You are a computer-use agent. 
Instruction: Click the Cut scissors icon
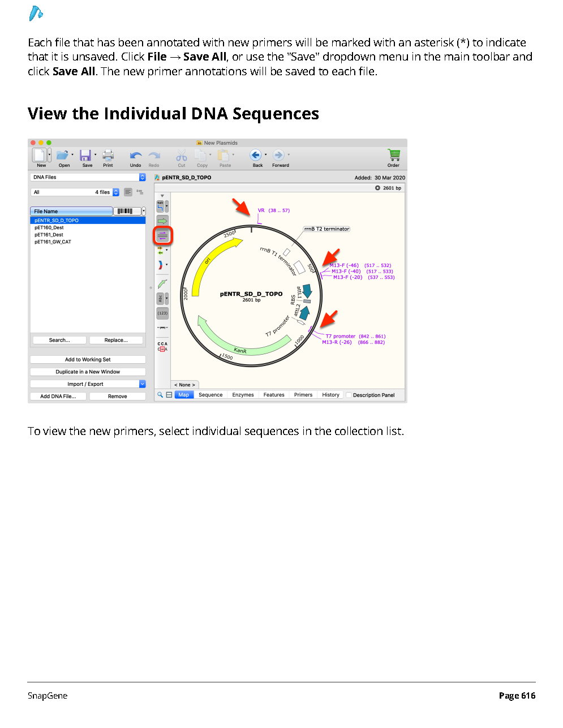click(x=182, y=155)
